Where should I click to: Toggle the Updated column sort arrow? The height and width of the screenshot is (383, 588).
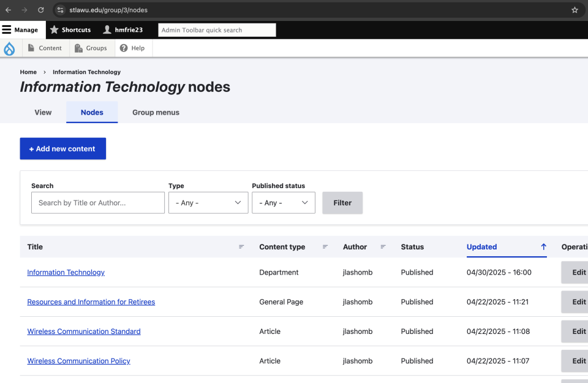tap(543, 247)
